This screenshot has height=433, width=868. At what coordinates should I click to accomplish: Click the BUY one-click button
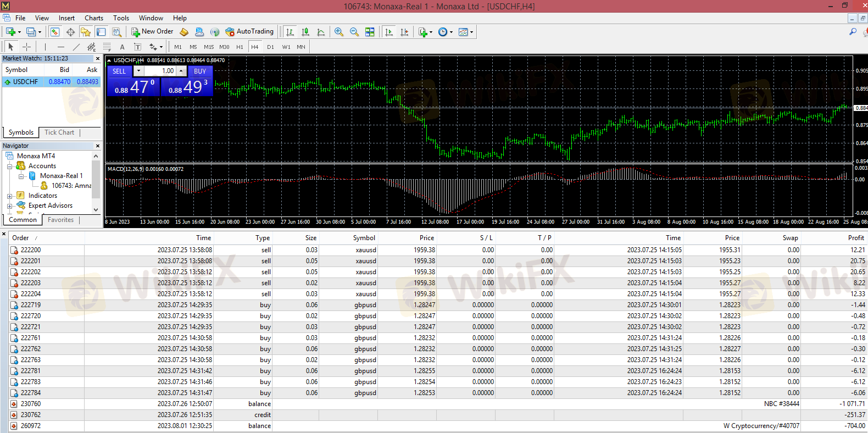[x=200, y=71]
